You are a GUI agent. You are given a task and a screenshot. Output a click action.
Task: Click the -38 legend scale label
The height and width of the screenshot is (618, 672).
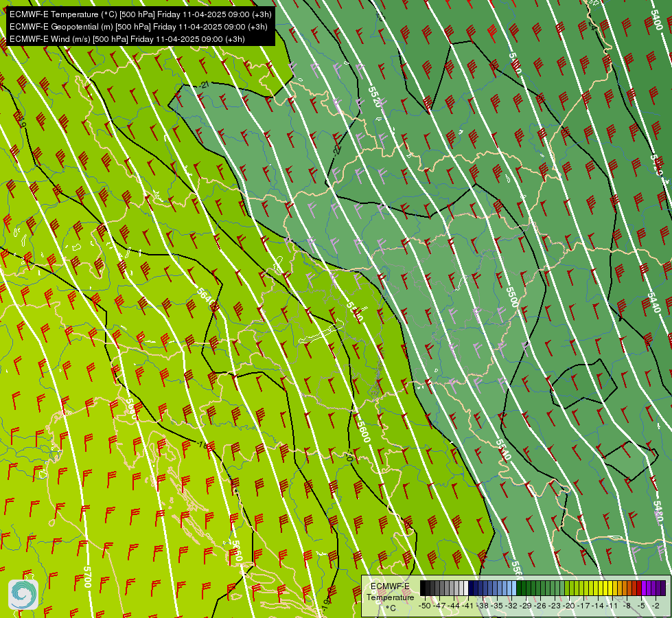[x=482, y=606]
